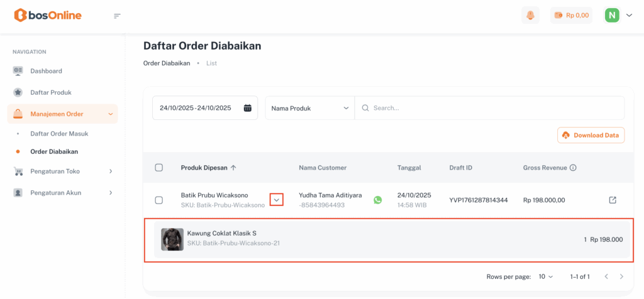Go to Daftar Order Masuk
Screen dimensions: 644x299
(59, 134)
